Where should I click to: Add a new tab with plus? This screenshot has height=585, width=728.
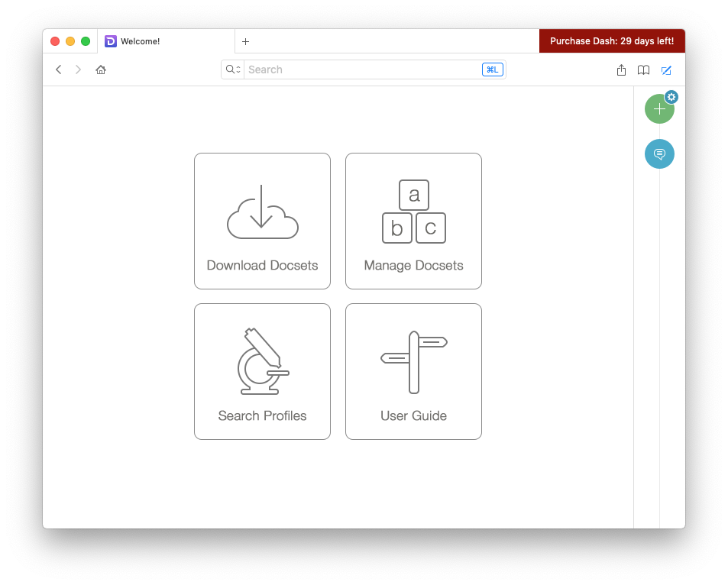point(246,42)
